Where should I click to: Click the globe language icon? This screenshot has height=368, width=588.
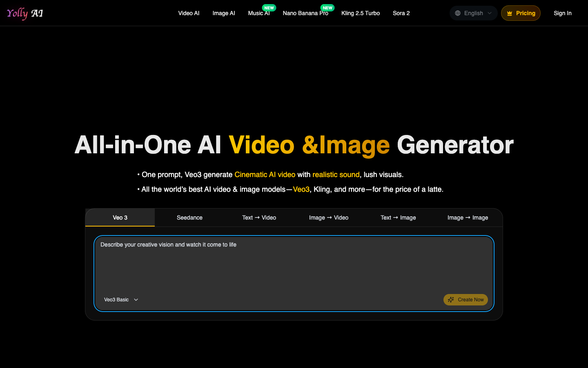458,13
